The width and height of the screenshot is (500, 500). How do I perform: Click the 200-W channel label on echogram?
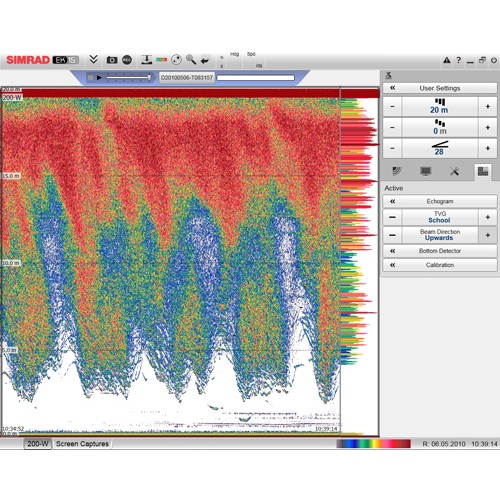(12, 98)
